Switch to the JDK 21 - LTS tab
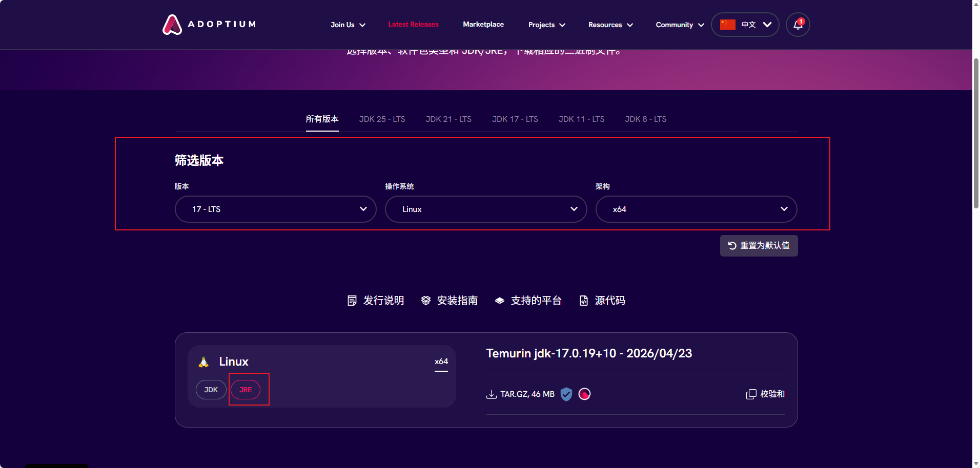 (448, 119)
